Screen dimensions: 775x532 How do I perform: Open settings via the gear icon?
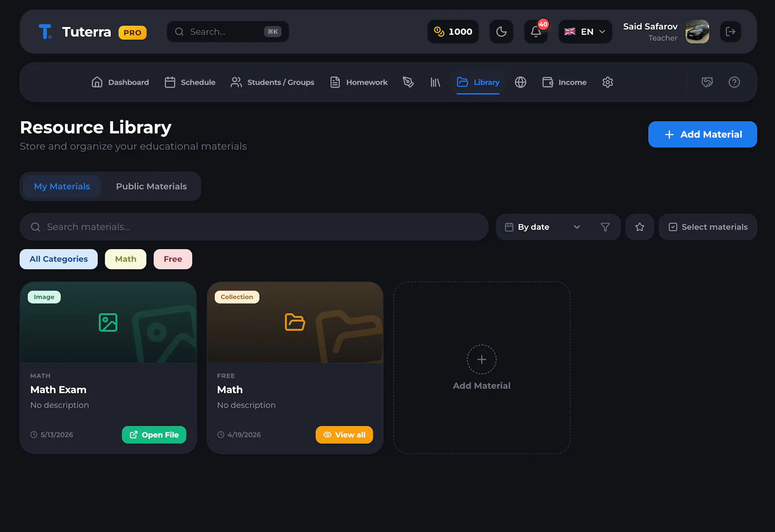click(608, 82)
